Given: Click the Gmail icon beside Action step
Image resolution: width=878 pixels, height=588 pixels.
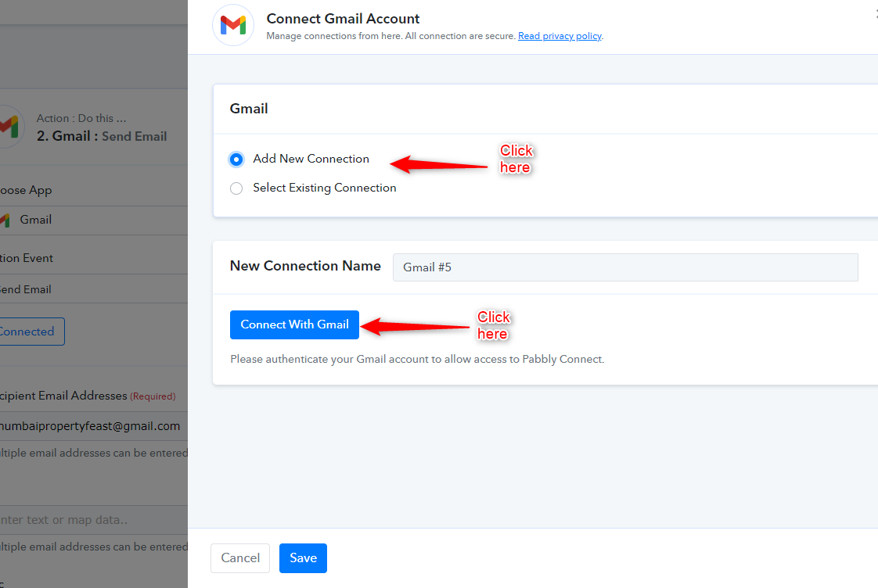Looking at the screenshot, I should coord(9,127).
